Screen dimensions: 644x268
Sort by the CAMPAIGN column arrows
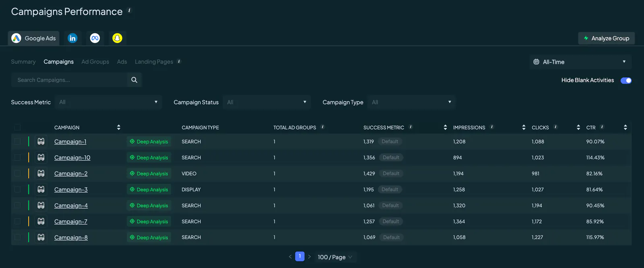[x=119, y=128]
